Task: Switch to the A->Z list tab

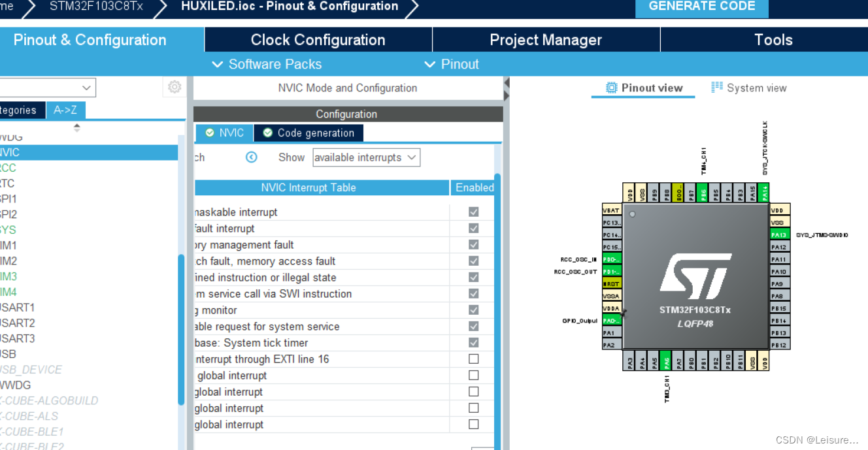Action: tap(65, 110)
